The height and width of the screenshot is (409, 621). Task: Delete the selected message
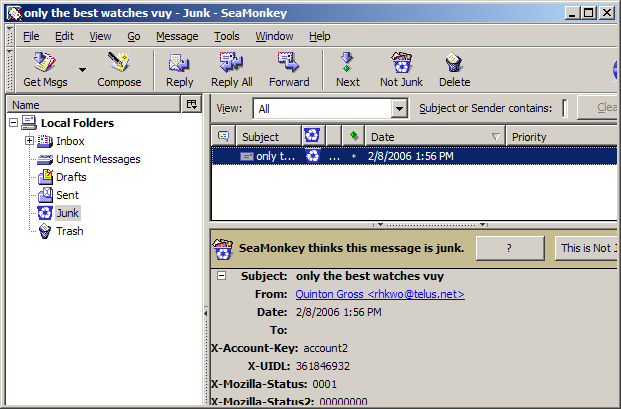click(454, 69)
